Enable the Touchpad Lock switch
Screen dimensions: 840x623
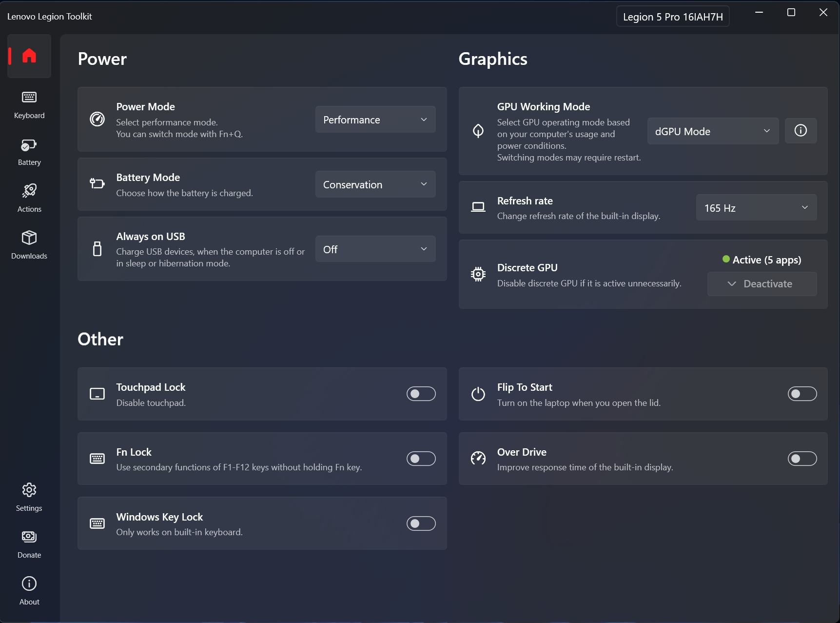421,394
